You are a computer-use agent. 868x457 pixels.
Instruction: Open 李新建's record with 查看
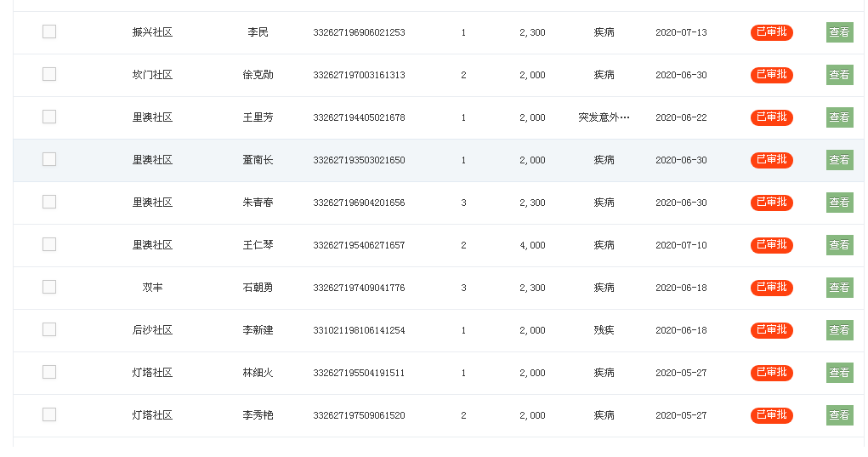point(839,330)
